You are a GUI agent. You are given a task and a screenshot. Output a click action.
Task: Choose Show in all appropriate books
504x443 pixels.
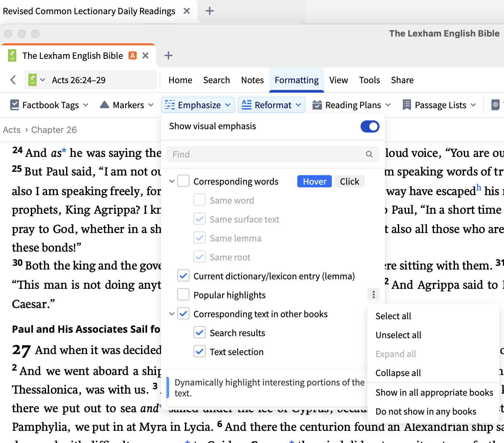click(x=433, y=393)
